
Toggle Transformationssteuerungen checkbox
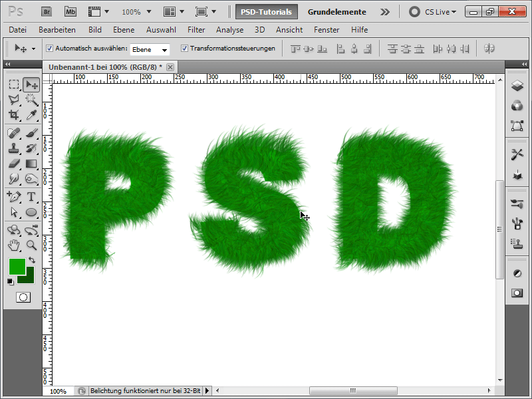184,49
